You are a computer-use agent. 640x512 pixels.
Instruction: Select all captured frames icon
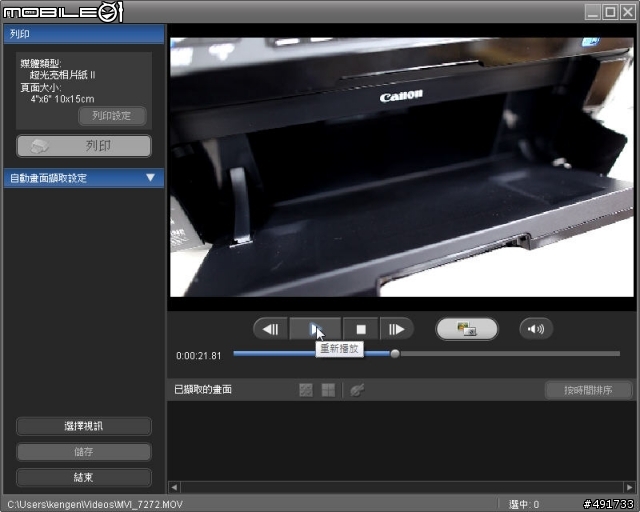pos(306,390)
